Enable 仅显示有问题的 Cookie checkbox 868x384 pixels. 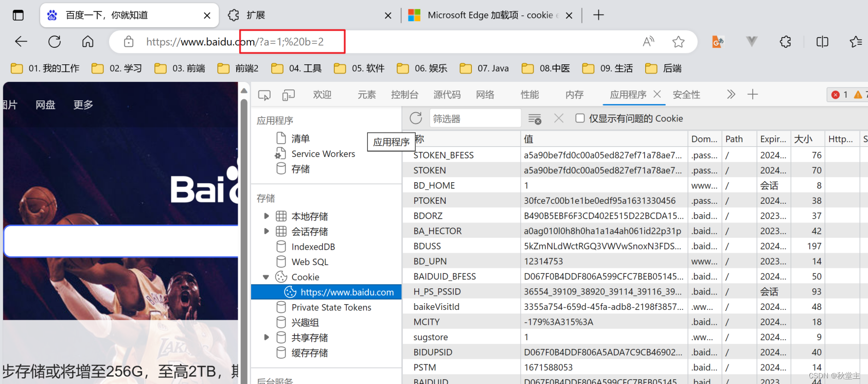[x=580, y=118]
